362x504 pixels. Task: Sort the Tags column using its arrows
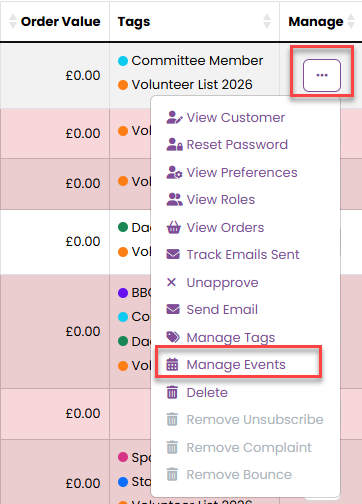point(267,21)
